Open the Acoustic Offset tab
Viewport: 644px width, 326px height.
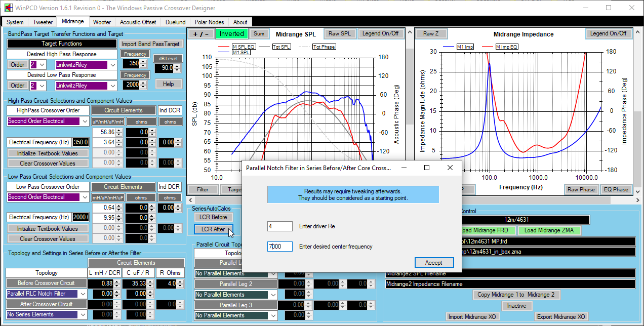coord(138,22)
